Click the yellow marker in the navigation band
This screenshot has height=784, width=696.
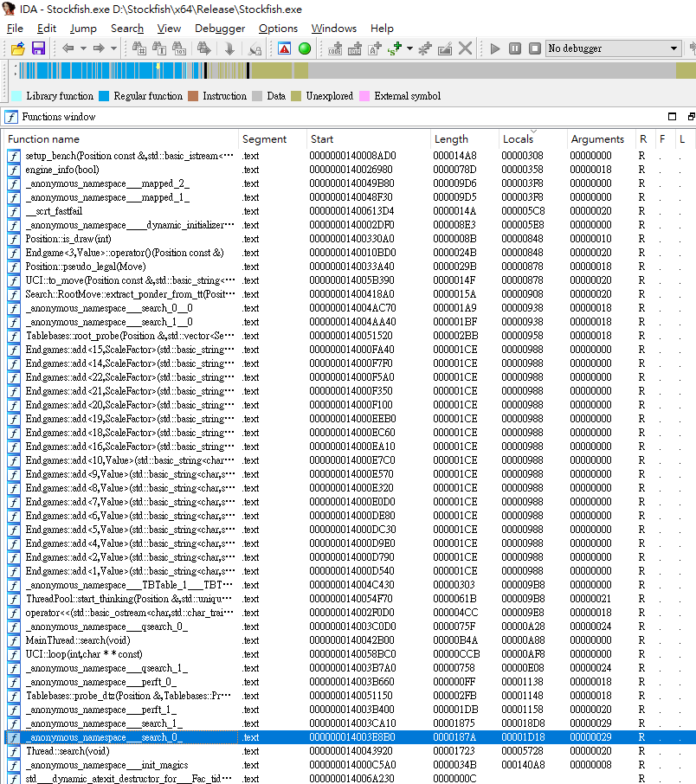158,66
